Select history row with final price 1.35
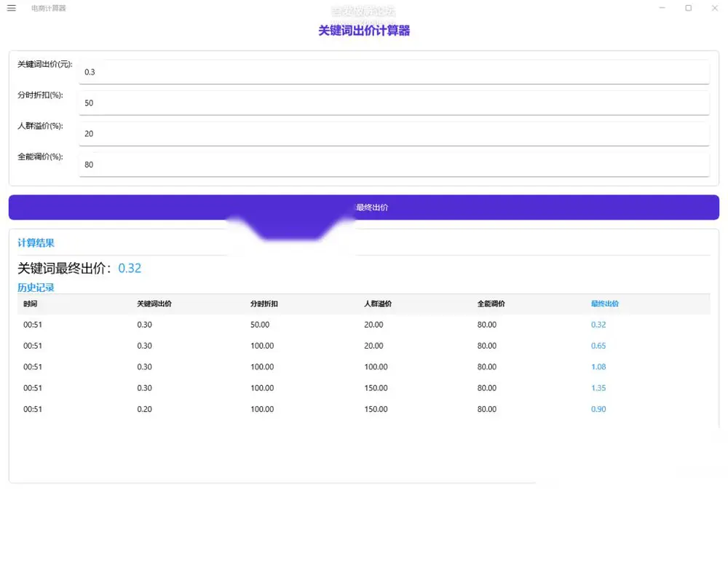The image size is (728, 581). pyautogui.click(x=363, y=388)
